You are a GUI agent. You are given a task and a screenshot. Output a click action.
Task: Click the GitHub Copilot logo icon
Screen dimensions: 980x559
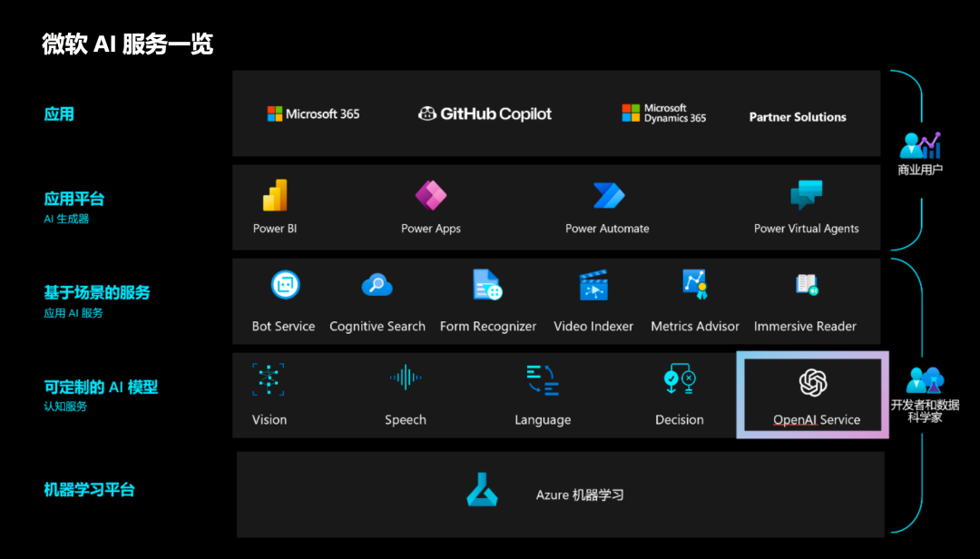426,113
